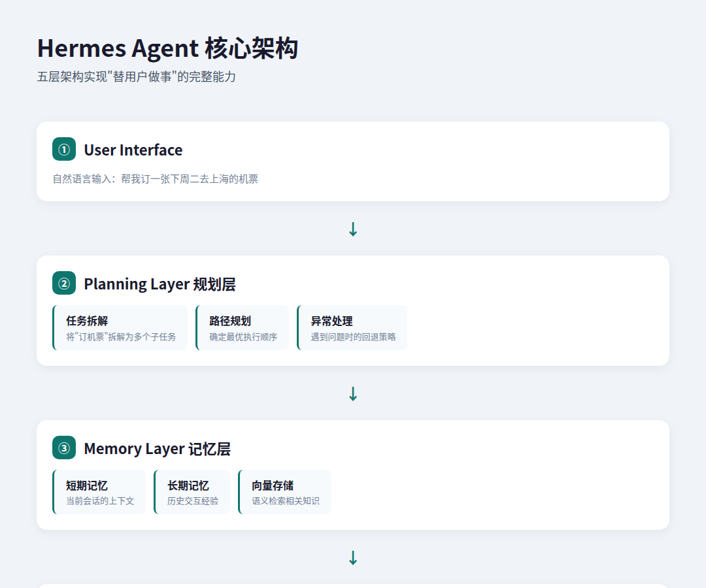Click the "Planning Layer 规划层" heading
The width and height of the screenshot is (706, 588).
coord(160,284)
